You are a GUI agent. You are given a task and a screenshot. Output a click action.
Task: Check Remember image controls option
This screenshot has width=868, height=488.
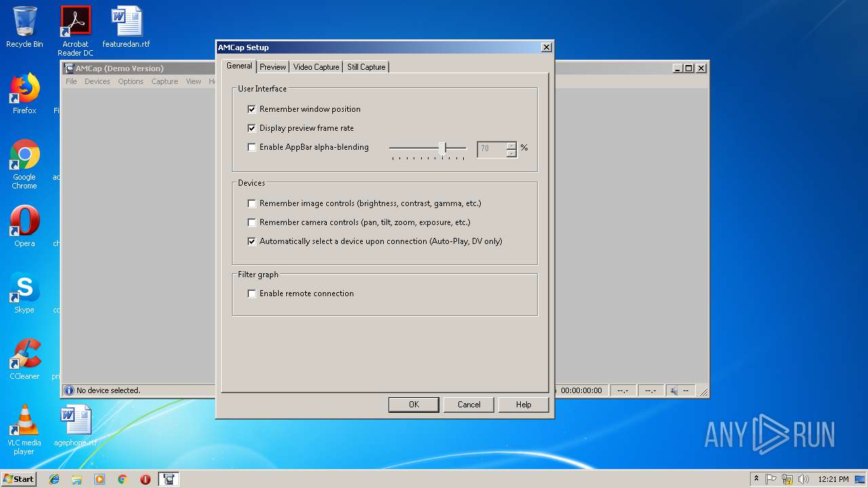coord(252,203)
